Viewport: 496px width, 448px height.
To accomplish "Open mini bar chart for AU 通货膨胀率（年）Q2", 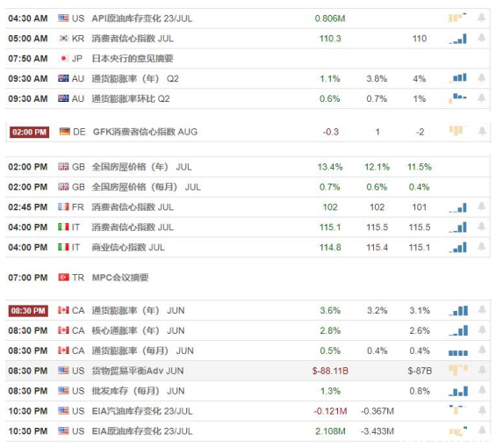I will (x=457, y=78).
